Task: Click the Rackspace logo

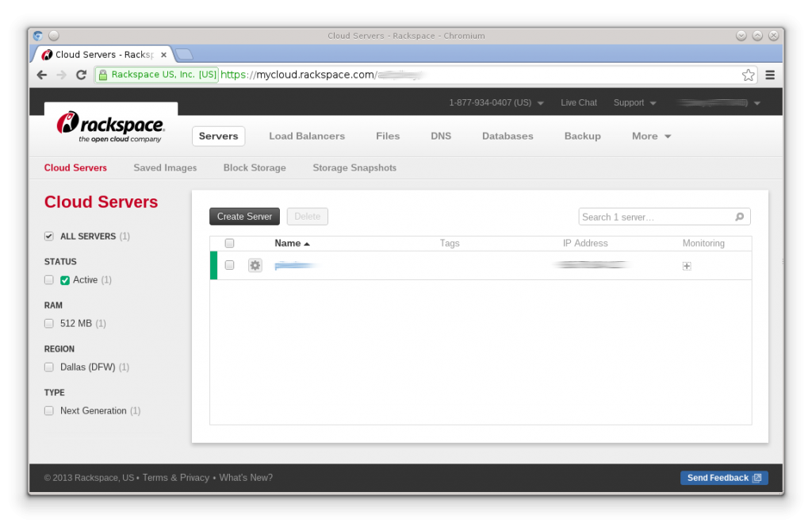Action: click(x=111, y=127)
